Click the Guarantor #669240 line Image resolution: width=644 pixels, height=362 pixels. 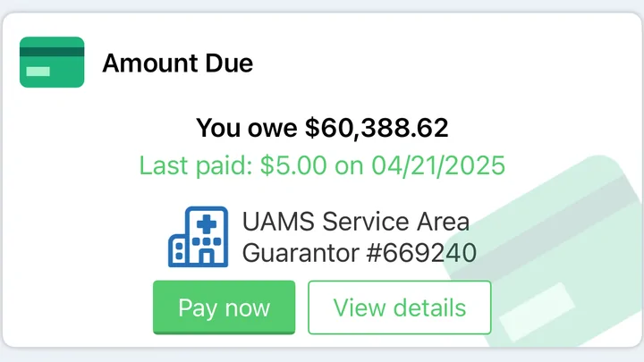360,253
